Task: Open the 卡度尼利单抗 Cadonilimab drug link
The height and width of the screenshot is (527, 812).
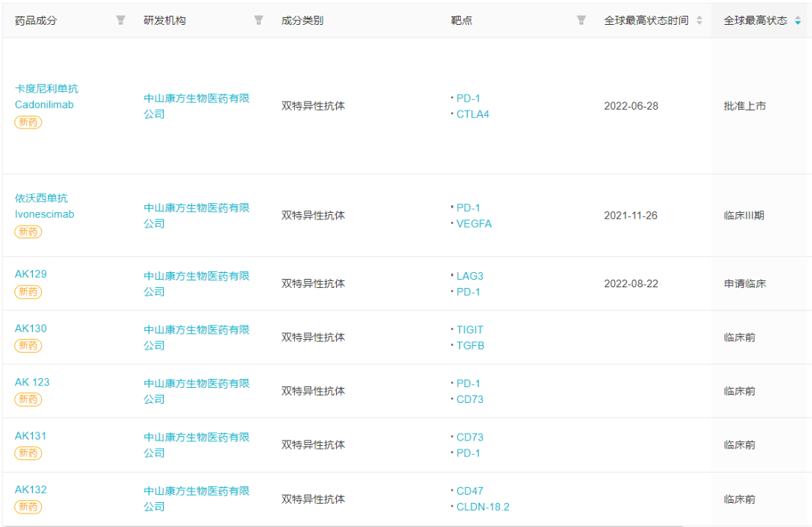Action: 47,97
